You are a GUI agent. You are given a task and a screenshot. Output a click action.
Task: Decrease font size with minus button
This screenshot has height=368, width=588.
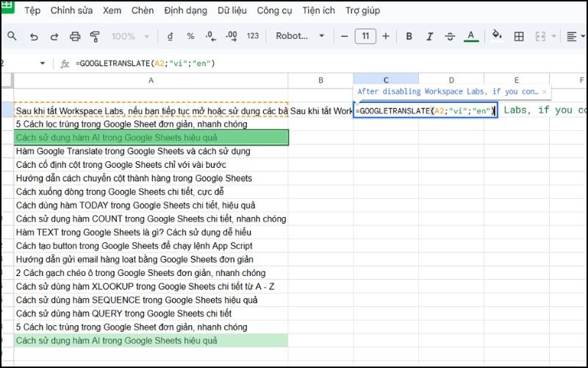pos(344,36)
